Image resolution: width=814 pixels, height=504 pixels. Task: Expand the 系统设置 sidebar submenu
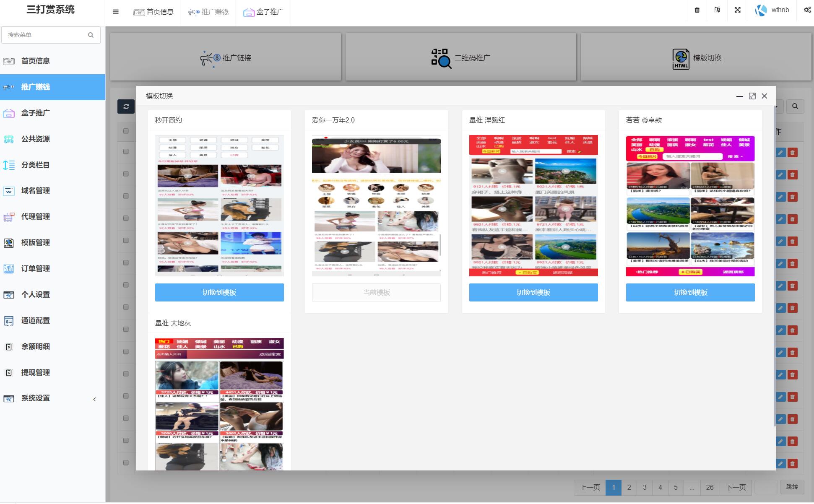(x=36, y=398)
